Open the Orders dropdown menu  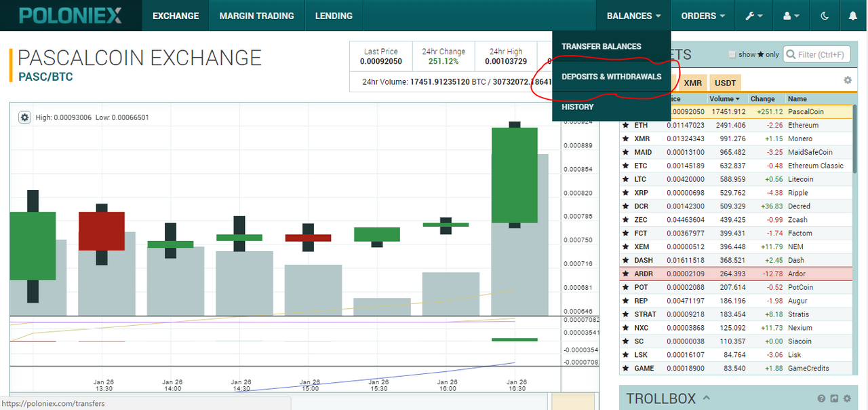click(703, 16)
